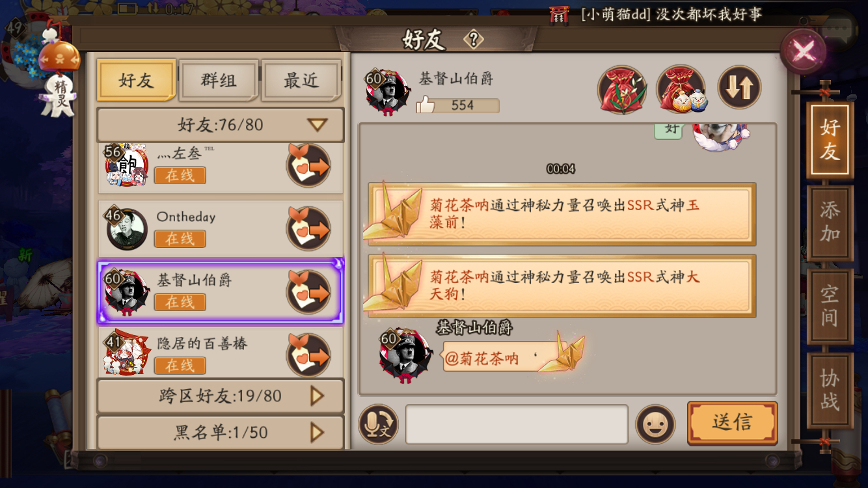Screen dimensions: 868x488
Task: Send heart gift to 隐居的百善椿
Action: tap(308, 355)
